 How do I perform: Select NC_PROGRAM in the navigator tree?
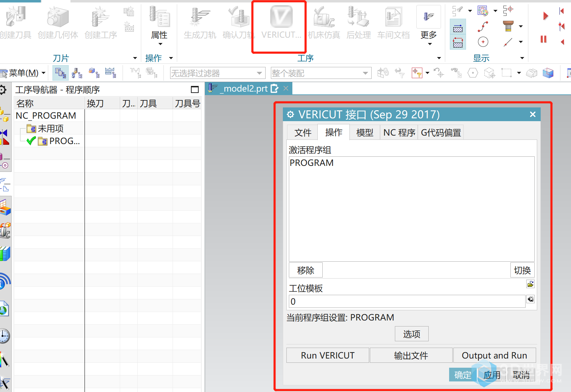coord(46,116)
